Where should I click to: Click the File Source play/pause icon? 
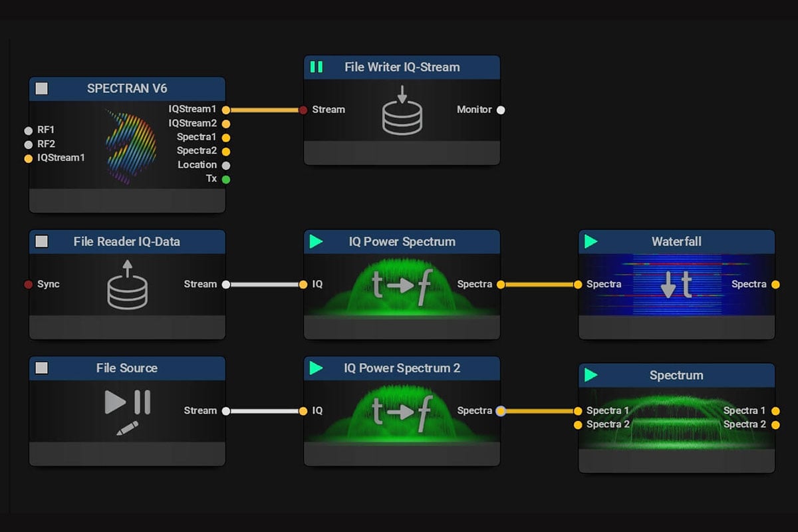[127, 402]
